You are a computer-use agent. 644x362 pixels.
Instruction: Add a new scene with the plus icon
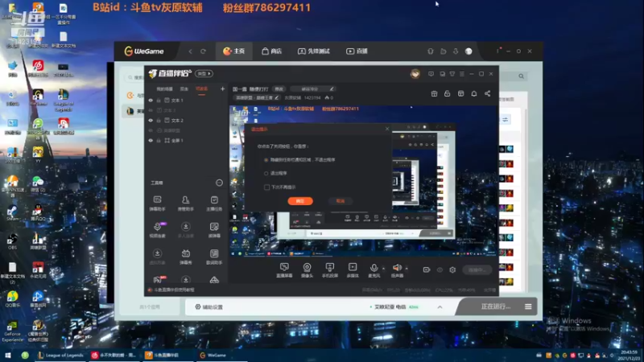(223, 88)
